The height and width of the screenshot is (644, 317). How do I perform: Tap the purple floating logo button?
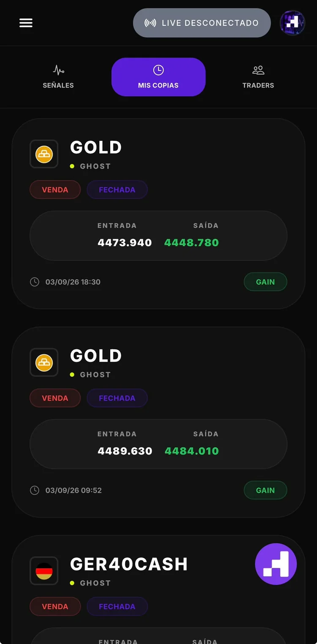276,564
